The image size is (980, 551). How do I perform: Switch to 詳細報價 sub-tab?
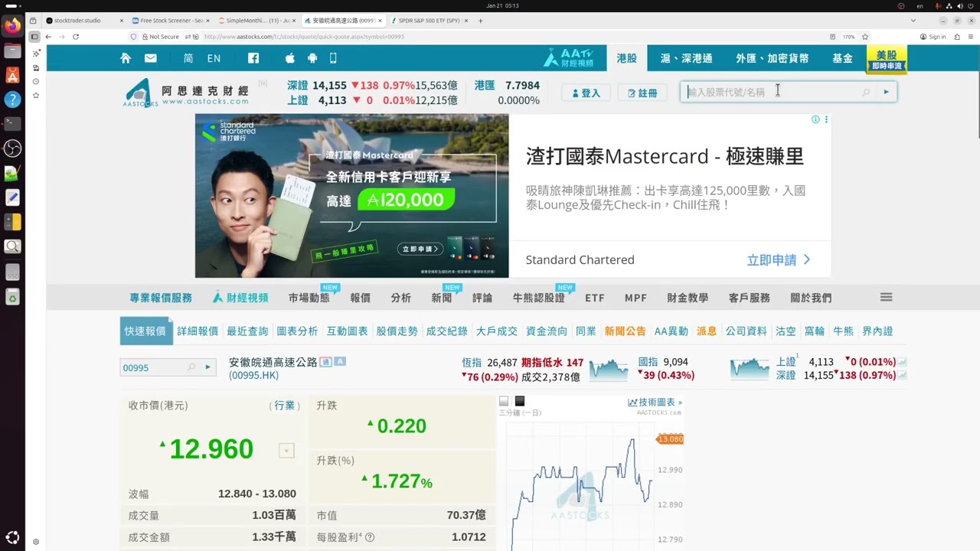[198, 331]
